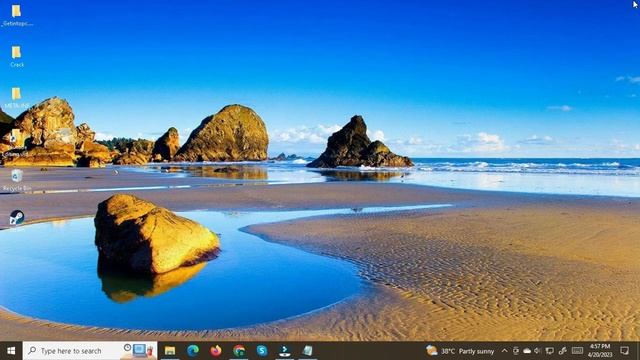Viewport: 640px width, 360px height.
Task: Select the Crack folder on the desktop
Action: click(17, 56)
